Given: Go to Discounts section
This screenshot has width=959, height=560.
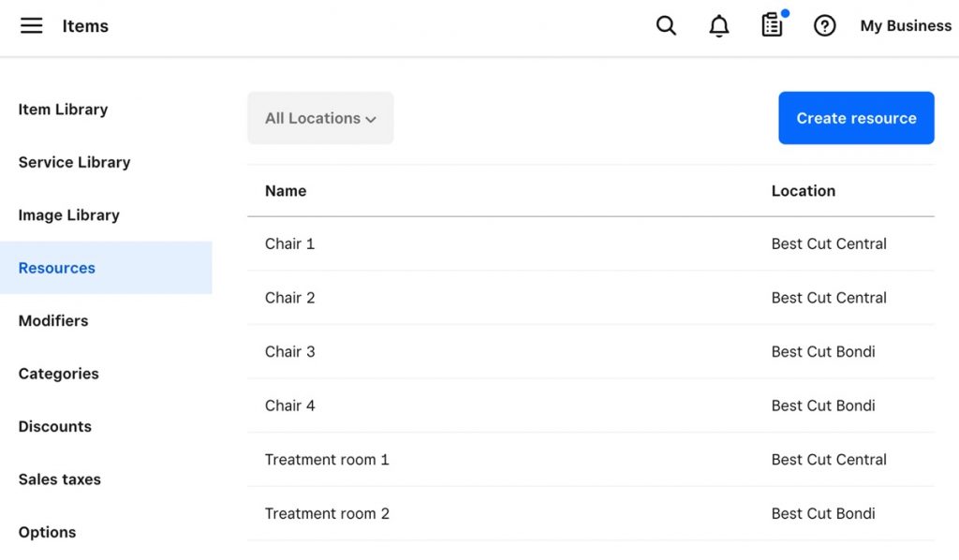Looking at the screenshot, I should tap(55, 426).
